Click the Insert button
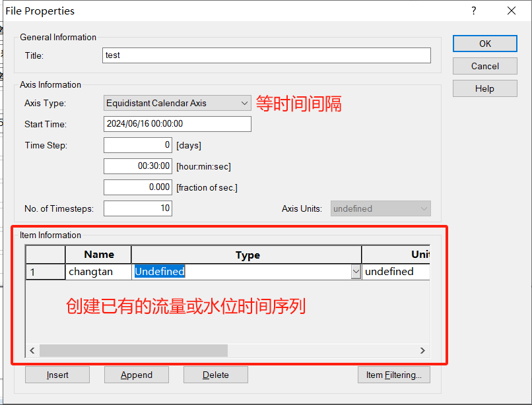 [x=57, y=375]
